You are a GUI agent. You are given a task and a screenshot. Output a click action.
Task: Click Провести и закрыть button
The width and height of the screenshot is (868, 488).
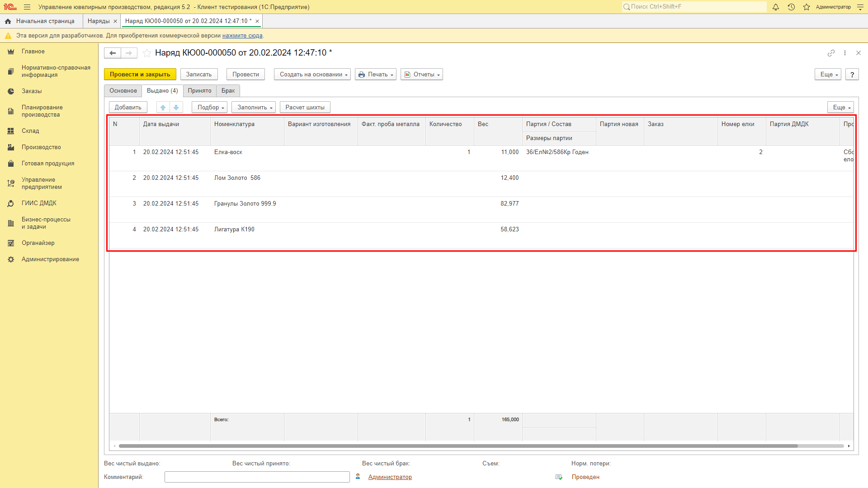[140, 75]
